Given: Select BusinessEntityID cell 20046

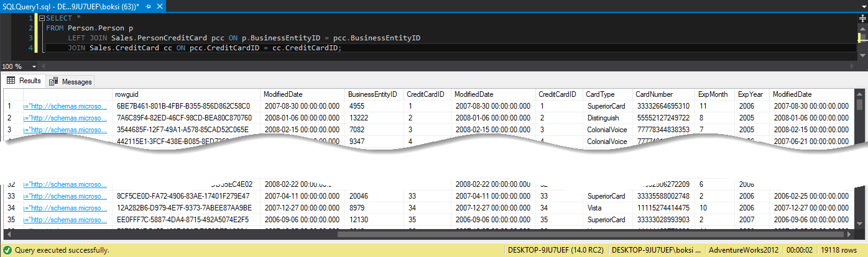Looking at the screenshot, I should click(374, 196).
